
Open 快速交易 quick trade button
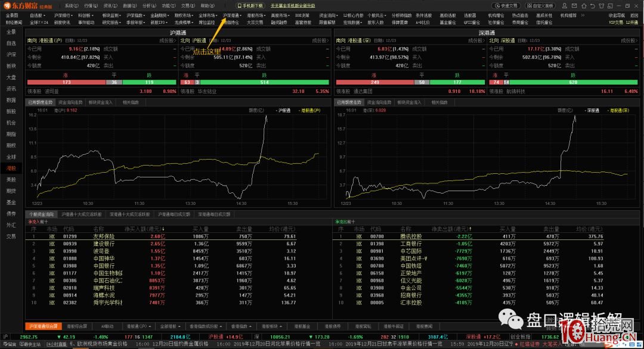point(506,6)
